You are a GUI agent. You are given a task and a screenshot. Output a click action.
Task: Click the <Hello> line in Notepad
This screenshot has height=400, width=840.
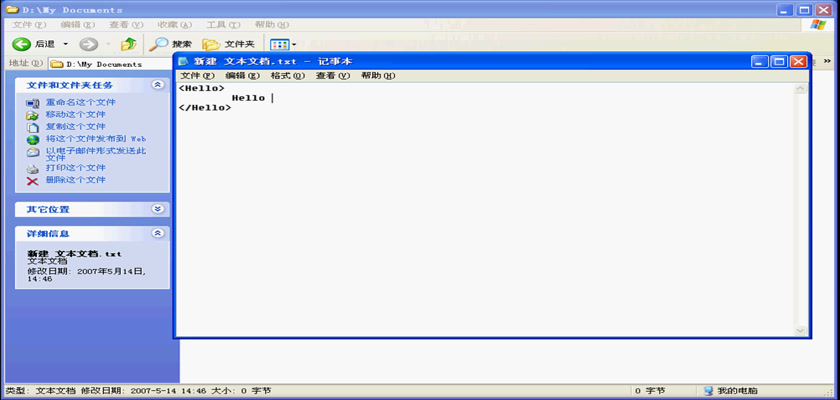point(202,88)
